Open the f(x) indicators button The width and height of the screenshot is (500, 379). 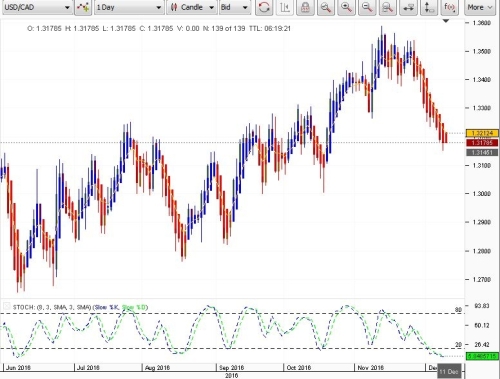click(x=449, y=7)
